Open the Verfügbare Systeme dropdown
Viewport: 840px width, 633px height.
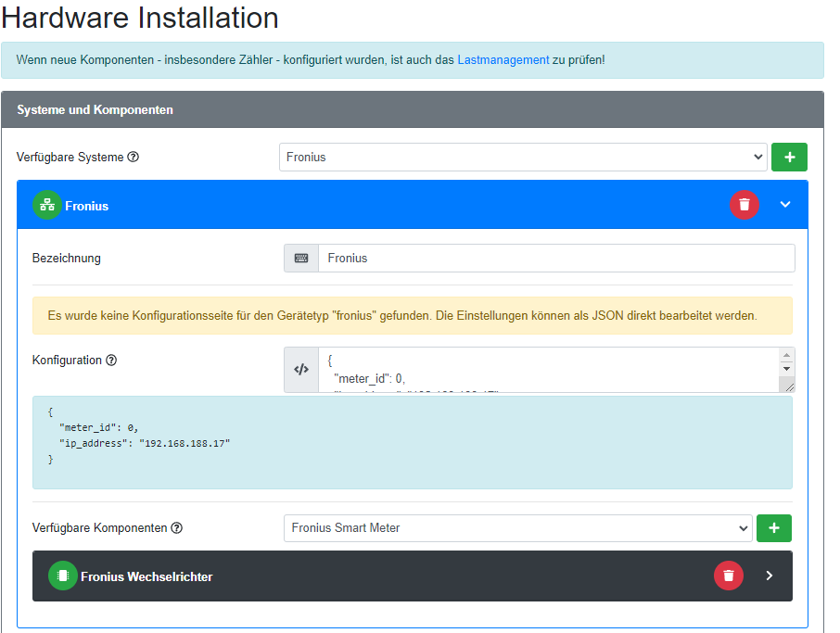pos(522,158)
